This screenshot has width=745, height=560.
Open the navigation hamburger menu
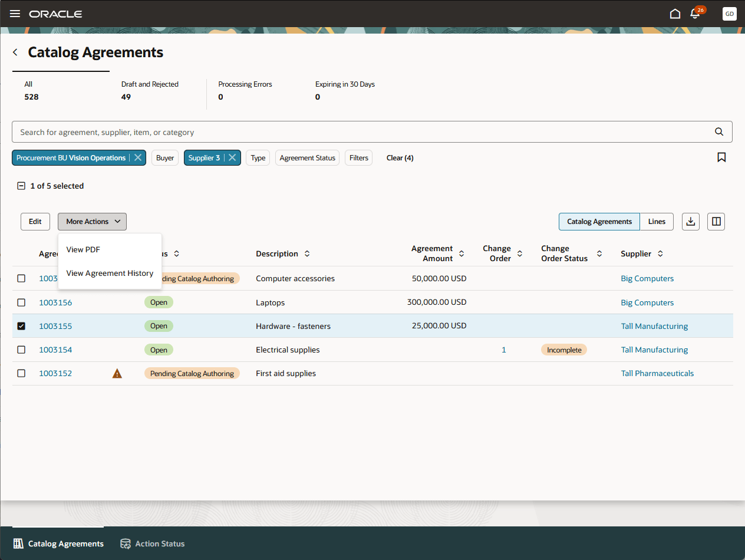15,14
